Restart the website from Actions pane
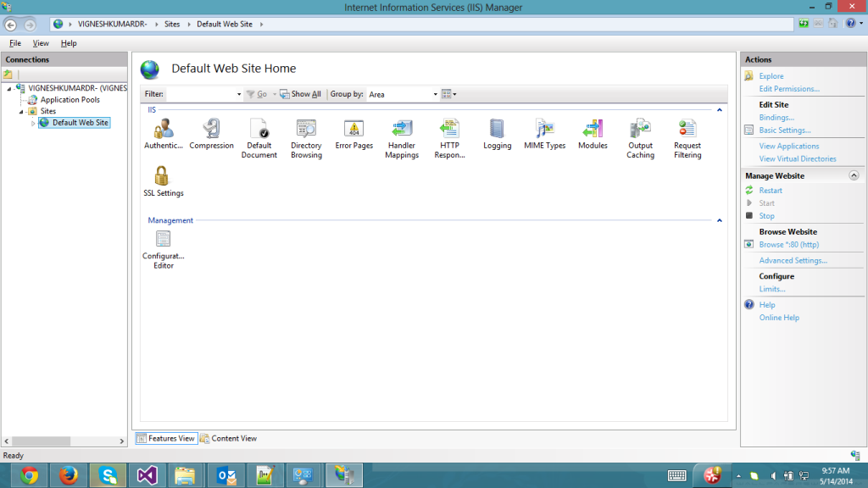The height and width of the screenshot is (488, 868). 771,191
